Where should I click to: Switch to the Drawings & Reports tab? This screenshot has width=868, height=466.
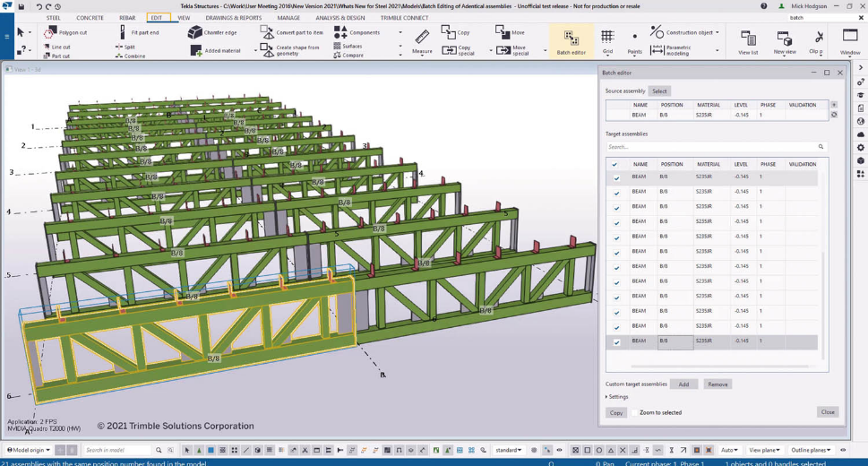(x=233, y=18)
